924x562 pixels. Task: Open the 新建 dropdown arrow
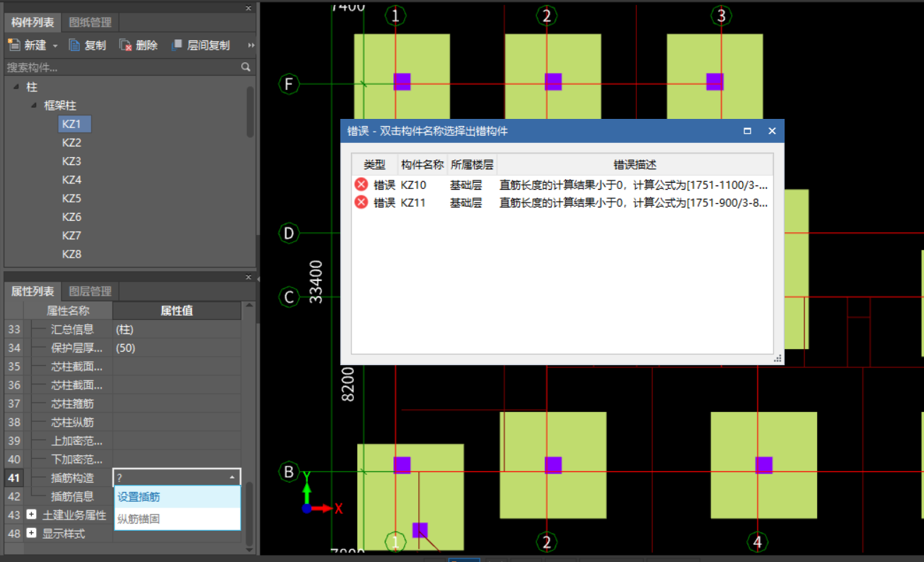coord(55,45)
